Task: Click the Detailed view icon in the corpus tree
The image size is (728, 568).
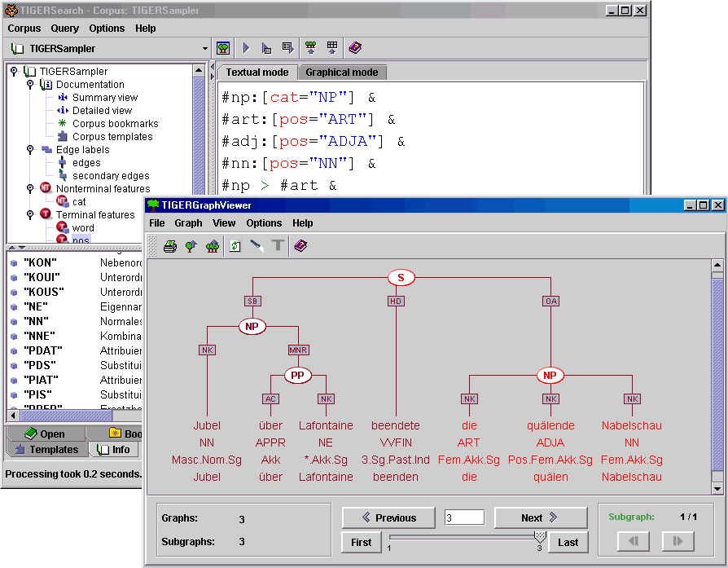Action: pyautogui.click(x=63, y=111)
